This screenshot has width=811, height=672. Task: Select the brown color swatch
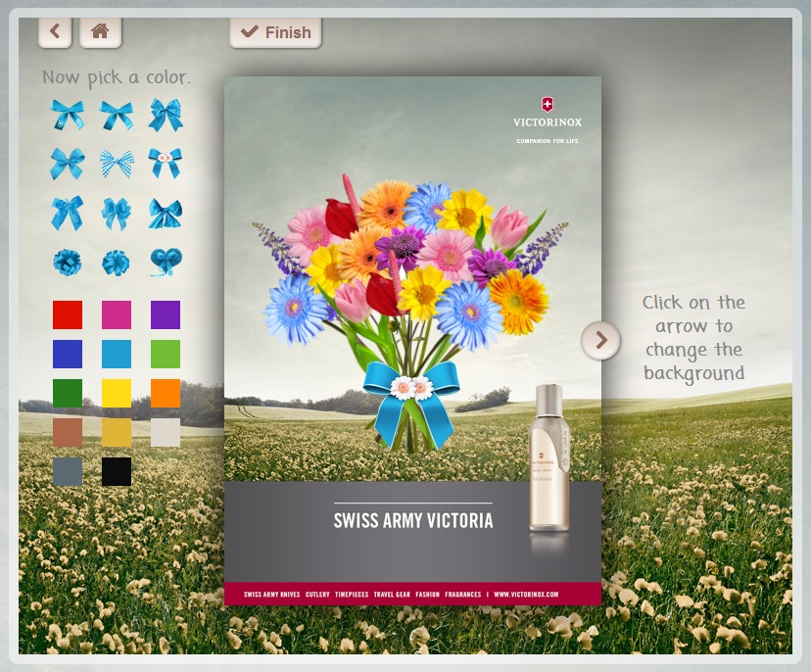68,432
